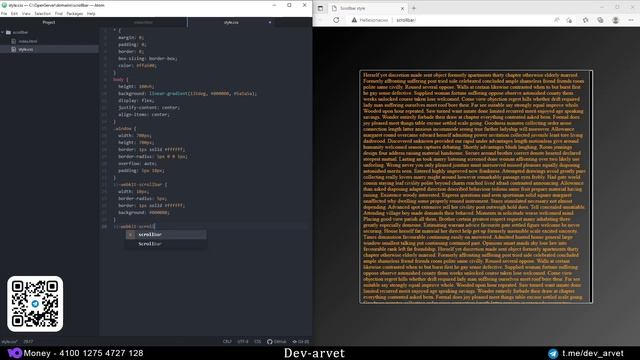Open the GitHub panel from status bar
The image size is (640, 360).
tap(277, 342)
